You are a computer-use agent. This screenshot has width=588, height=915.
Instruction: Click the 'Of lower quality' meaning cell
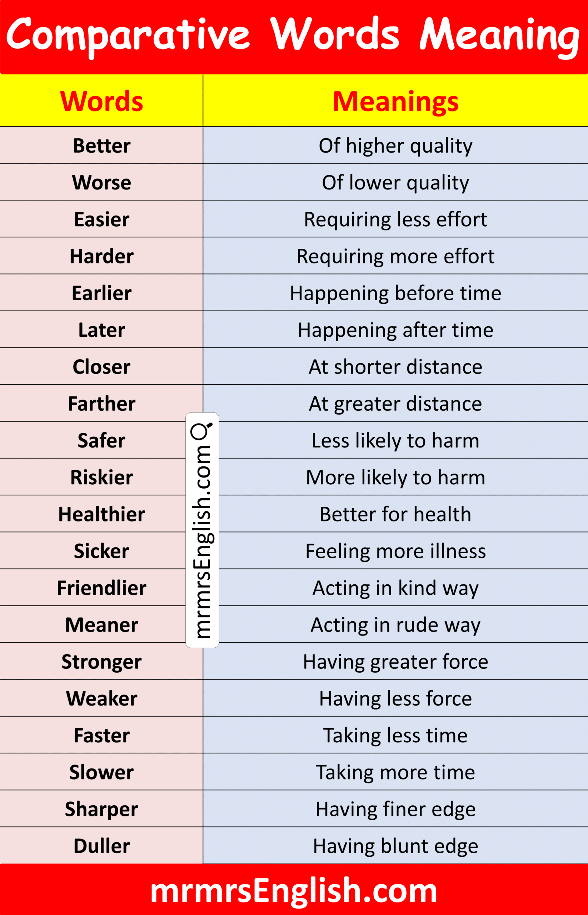(395, 182)
